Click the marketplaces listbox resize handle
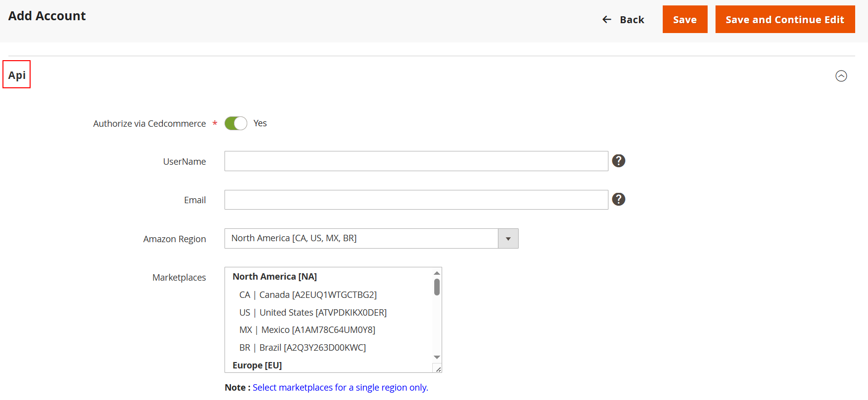Screen dimensions: 868x400 click(438, 369)
